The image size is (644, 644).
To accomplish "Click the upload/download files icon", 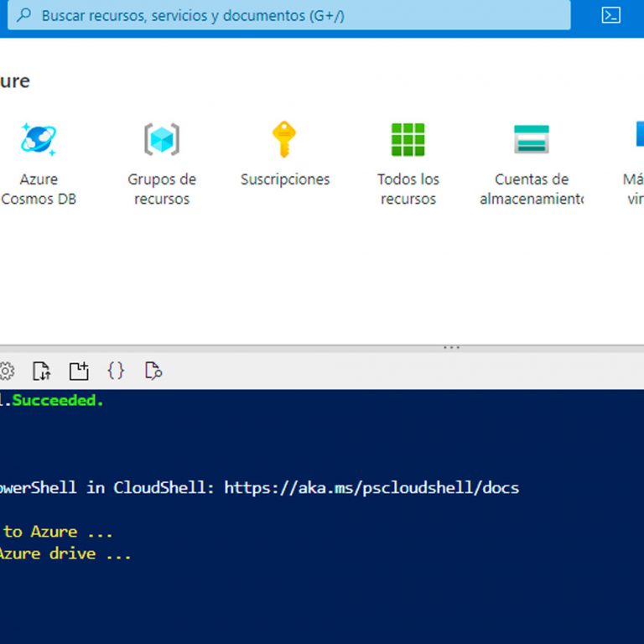I will pos(42,371).
